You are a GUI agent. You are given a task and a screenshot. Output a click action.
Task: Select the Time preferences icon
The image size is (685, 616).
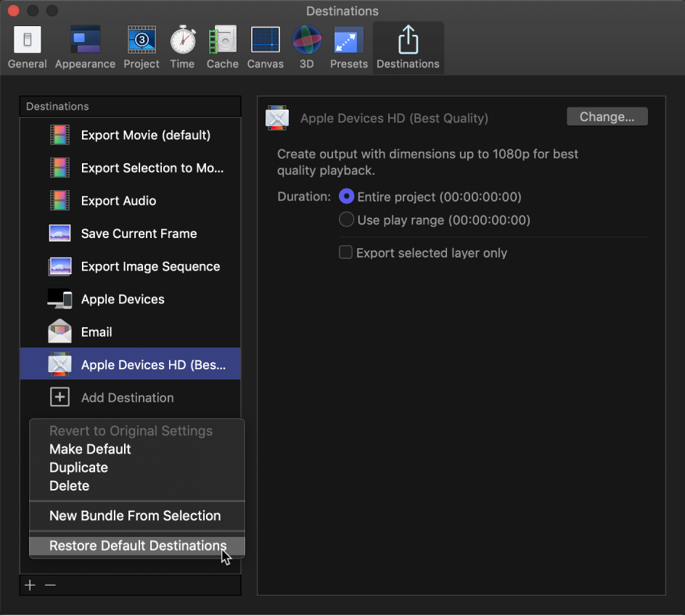[182, 47]
